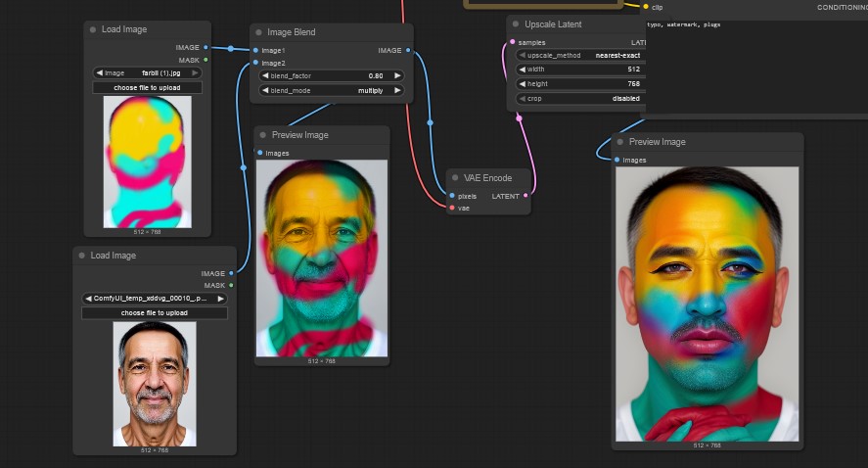Click images input socket of middle Preview Image

click(x=260, y=153)
